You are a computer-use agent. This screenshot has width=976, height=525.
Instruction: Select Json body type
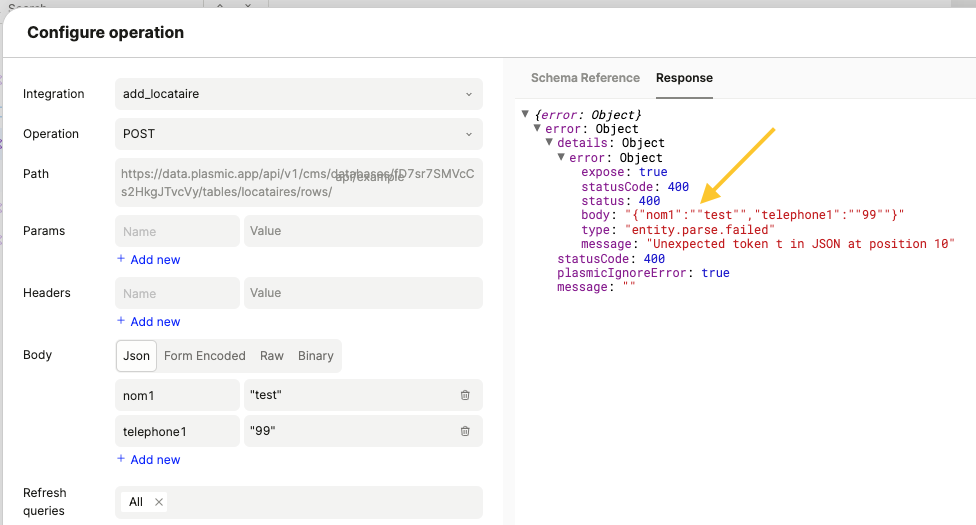pyautogui.click(x=136, y=356)
